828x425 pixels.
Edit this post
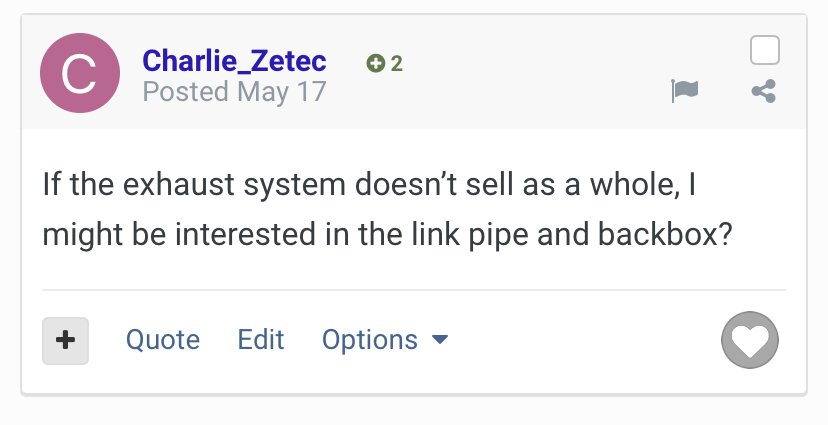[x=260, y=339]
